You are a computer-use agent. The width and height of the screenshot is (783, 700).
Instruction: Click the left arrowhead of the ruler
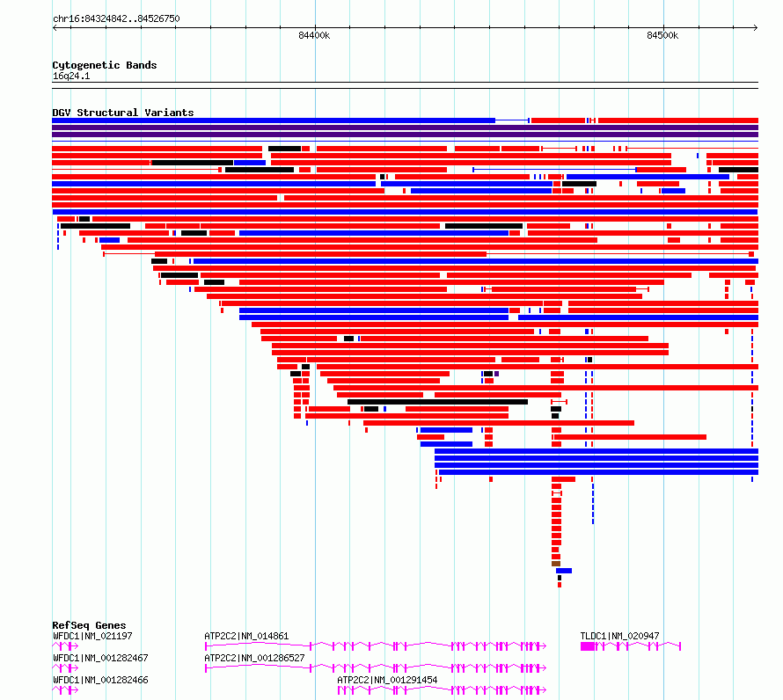[x=55, y=27]
